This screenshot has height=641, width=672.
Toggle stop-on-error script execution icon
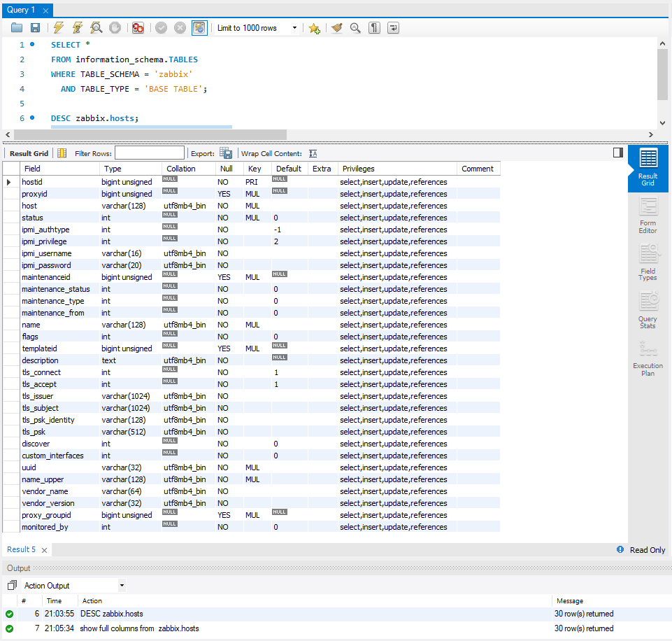(x=138, y=28)
